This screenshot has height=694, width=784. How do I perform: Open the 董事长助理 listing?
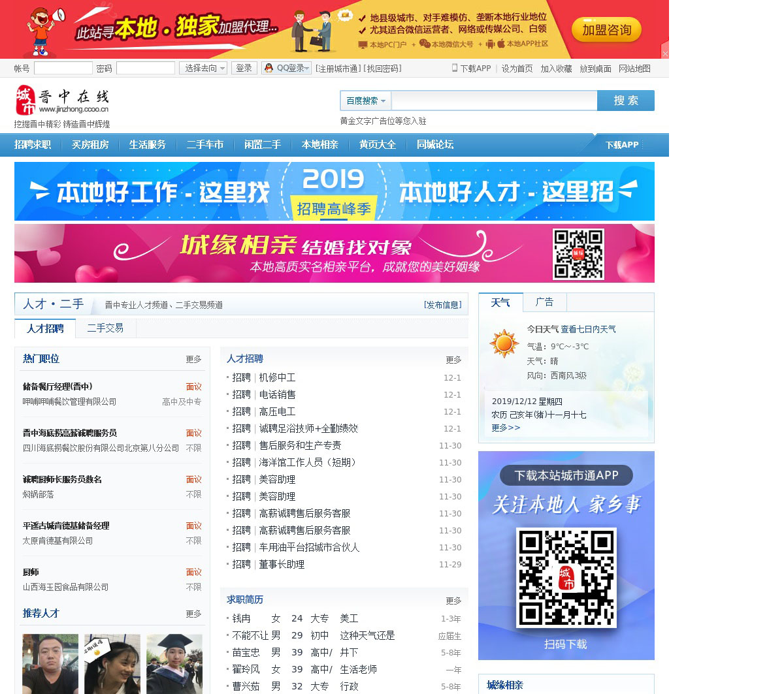click(282, 564)
